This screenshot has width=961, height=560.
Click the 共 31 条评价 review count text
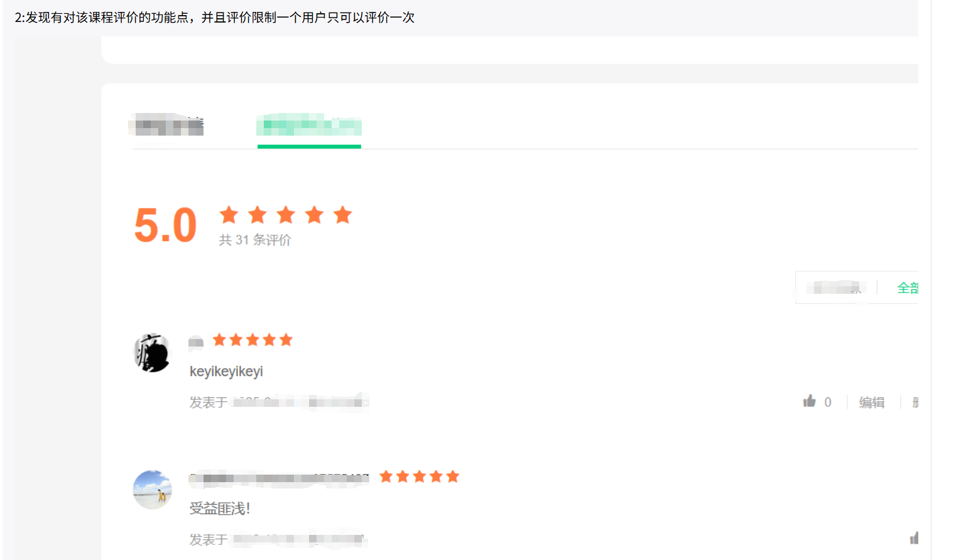point(254,239)
